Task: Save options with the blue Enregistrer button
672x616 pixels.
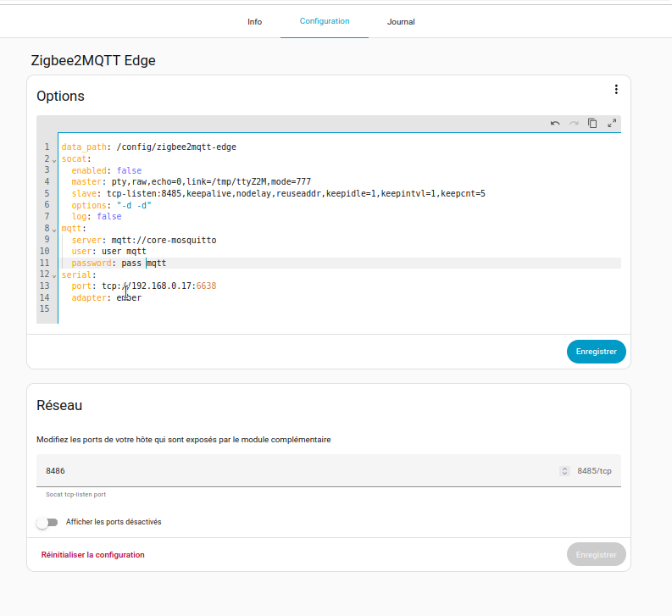Action: click(596, 352)
